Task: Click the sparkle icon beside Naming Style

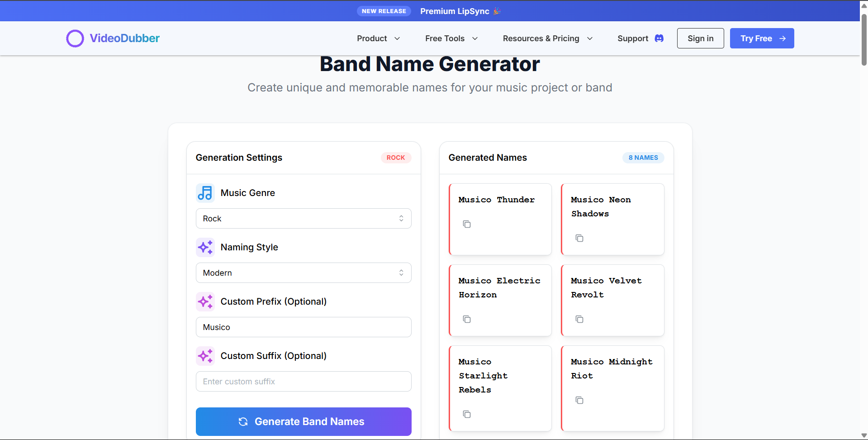Action: tap(205, 247)
